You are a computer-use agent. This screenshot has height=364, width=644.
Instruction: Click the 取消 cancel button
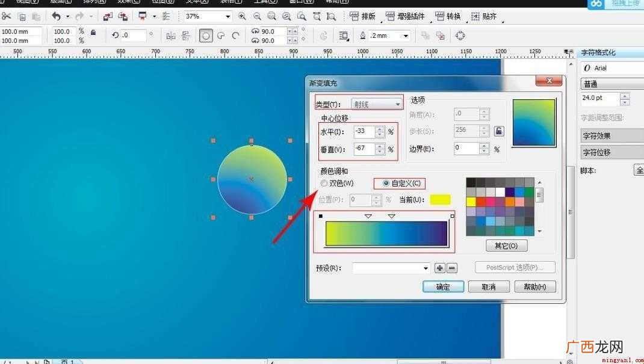tap(489, 286)
